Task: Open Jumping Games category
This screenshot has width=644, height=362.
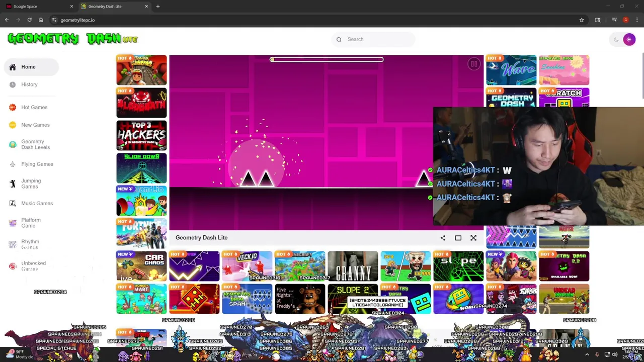Action: (x=31, y=184)
